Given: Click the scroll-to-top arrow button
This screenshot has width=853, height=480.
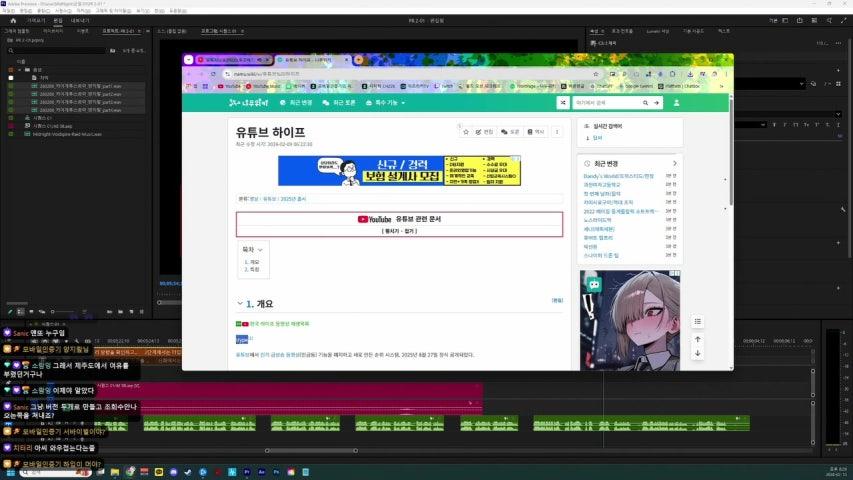Looking at the screenshot, I should coord(698,338).
